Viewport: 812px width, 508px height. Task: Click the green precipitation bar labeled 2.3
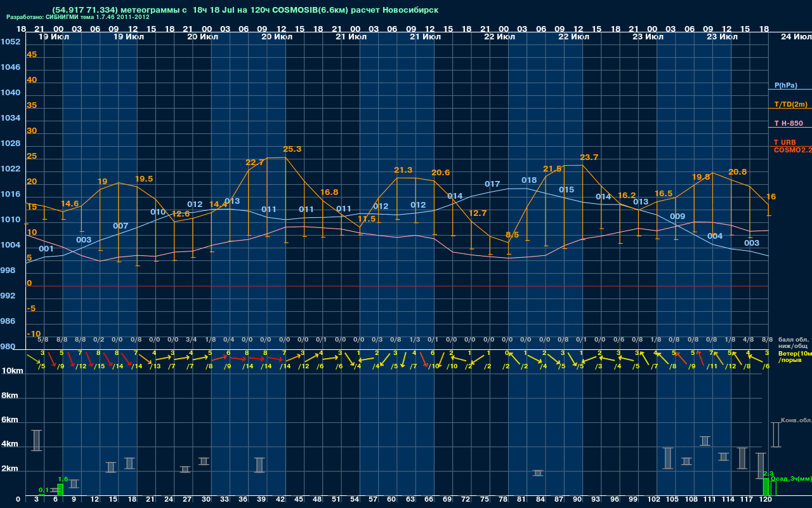tap(766, 487)
